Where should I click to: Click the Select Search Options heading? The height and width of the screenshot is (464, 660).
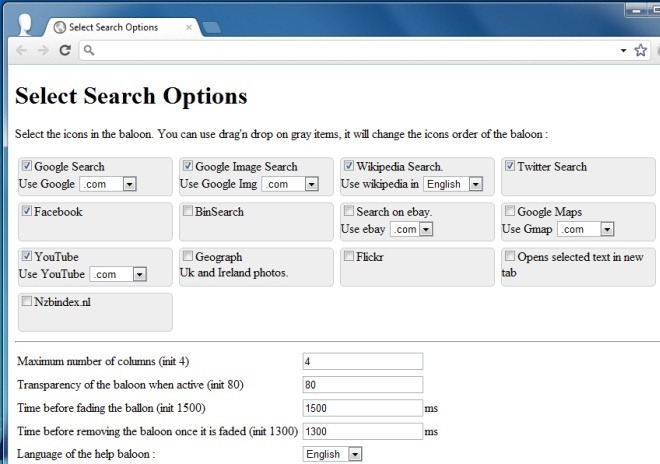click(131, 96)
